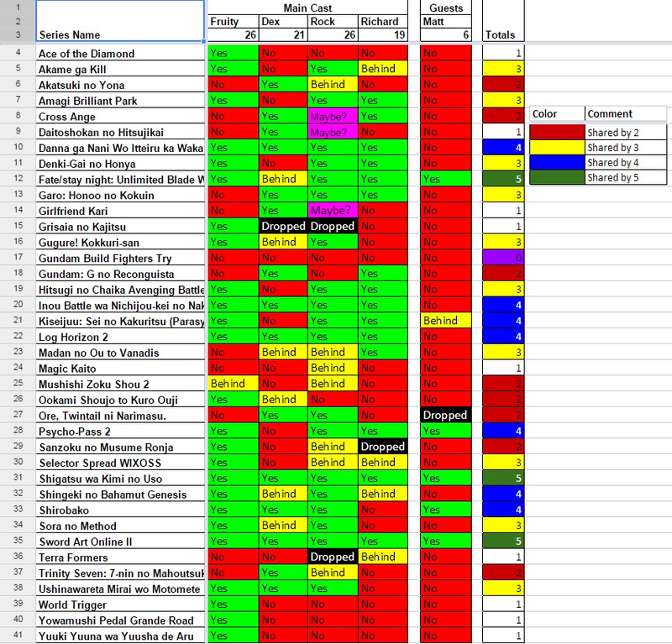Select the Psycho-Pass 2 series cell

coord(120,432)
